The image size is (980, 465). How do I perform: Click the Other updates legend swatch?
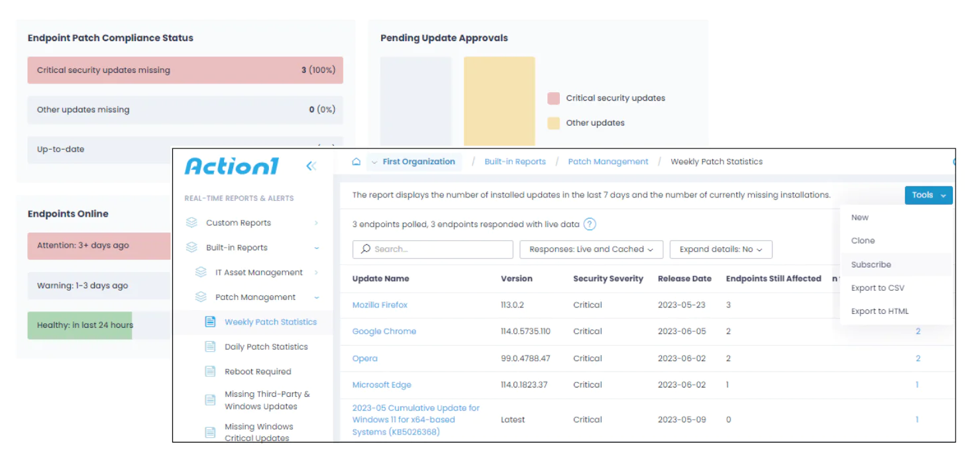point(553,123)
